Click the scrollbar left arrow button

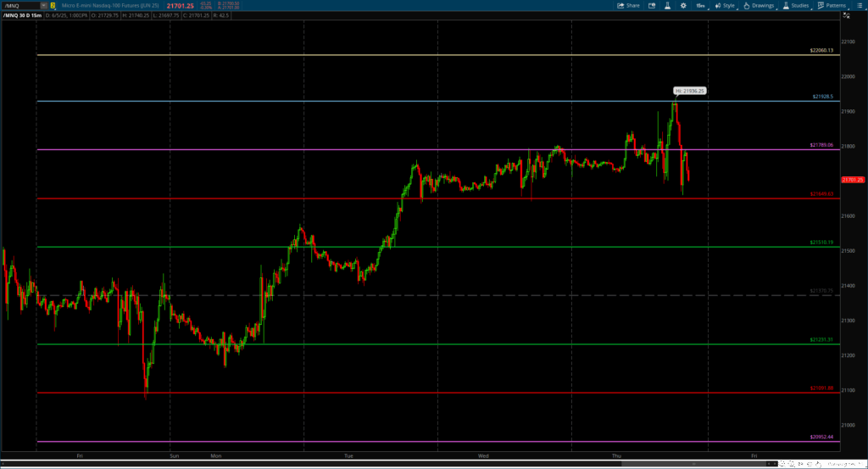(769, 463)
